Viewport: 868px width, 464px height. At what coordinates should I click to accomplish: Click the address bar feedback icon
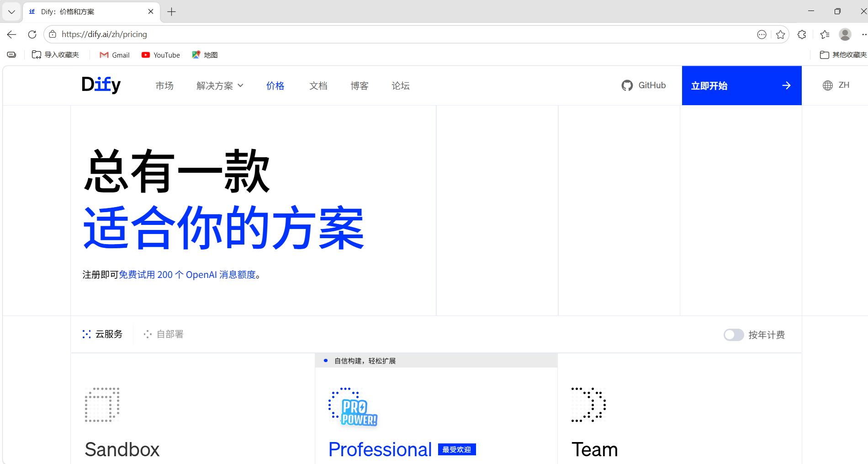click(x=762, y=34)
